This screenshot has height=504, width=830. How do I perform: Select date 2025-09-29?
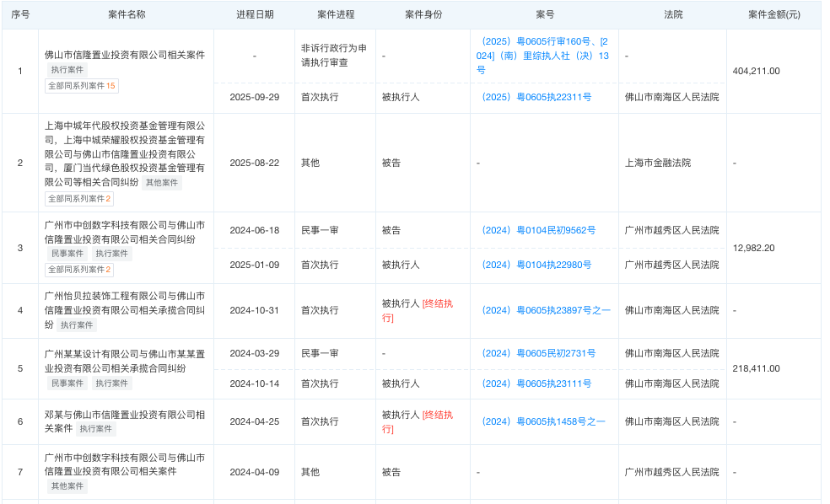click(x=255, y=97)
